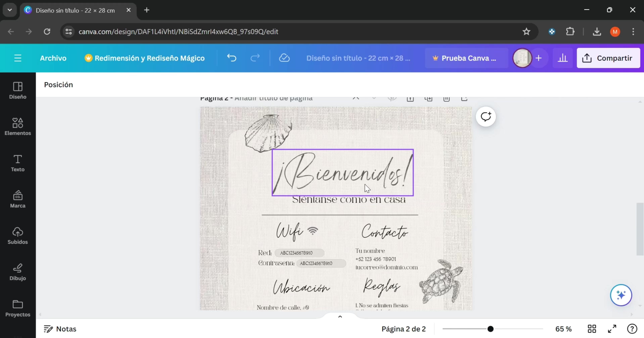Open the hamburger main menu

point(17,58)
